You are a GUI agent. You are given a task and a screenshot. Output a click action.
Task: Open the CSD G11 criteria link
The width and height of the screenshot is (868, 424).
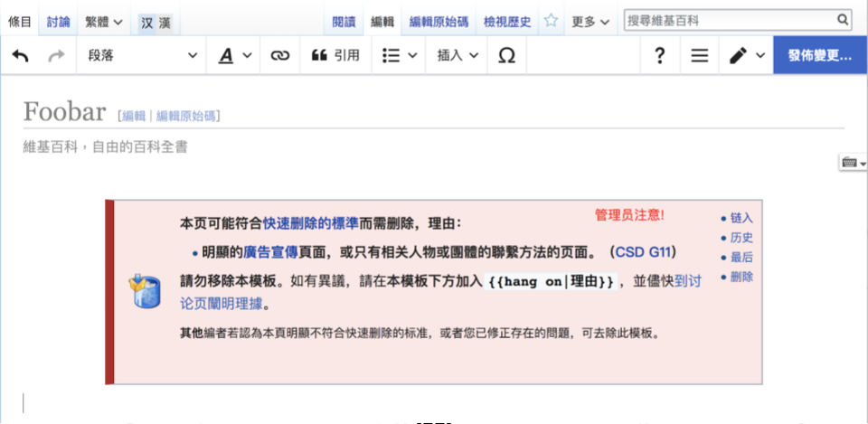coord(643,252)
